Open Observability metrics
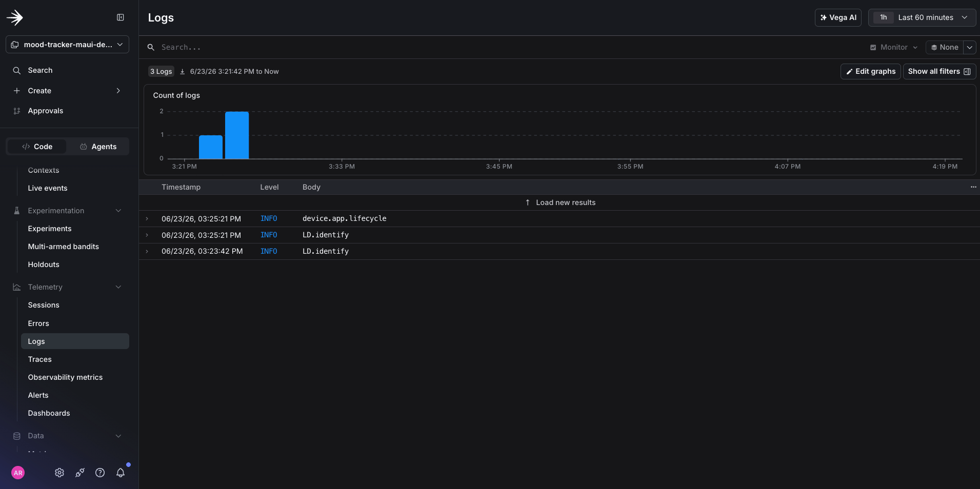Image resolution: width=980 pixels, height=489 pixels. click(65, 377)
